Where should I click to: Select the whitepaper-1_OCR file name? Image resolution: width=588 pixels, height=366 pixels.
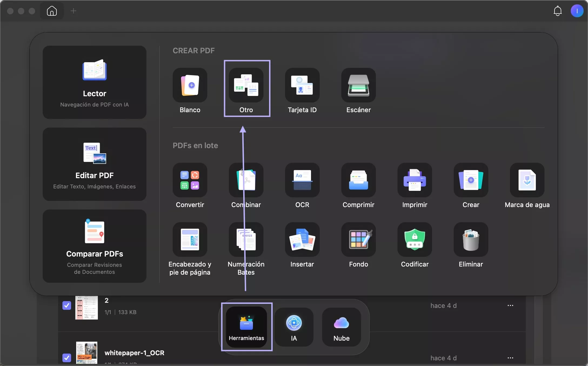coord(134,353)
